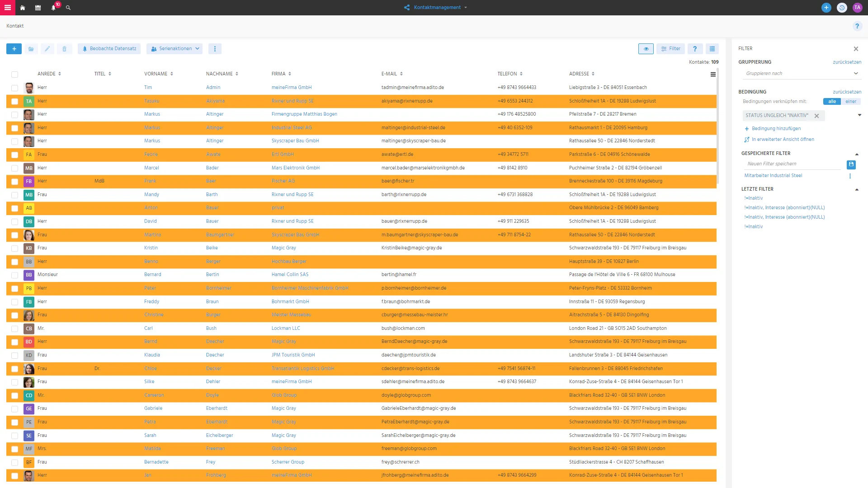The height and width of the screenshot is (488, 868).
Task: Open the Kontaktmanagement context dropdown
Action: coord(437,8)
